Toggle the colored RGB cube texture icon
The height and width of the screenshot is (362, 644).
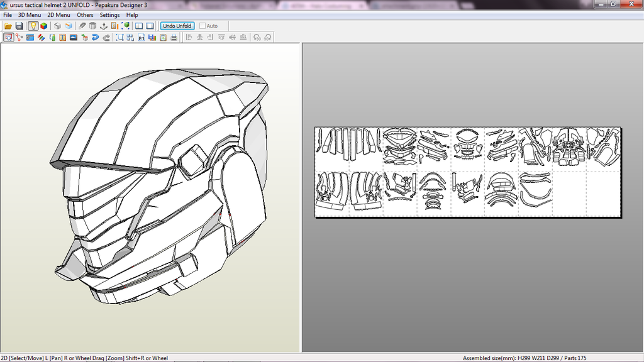[x=43, y=26]
